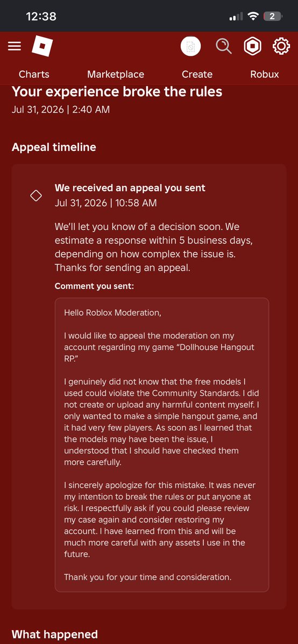This screenshot has height=644, width=298.
Task: Open the Robux hexagon icon
Action: (x=252, y=46)
